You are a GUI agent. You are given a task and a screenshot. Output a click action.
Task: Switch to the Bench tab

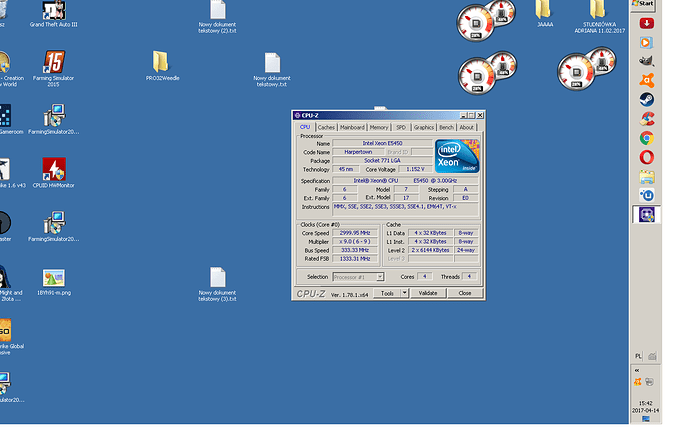(x=446, y=127)
